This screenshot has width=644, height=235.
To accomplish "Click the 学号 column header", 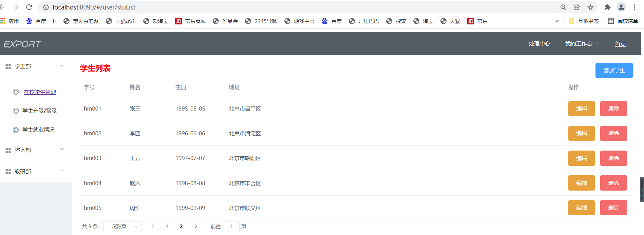I will 89,87.
